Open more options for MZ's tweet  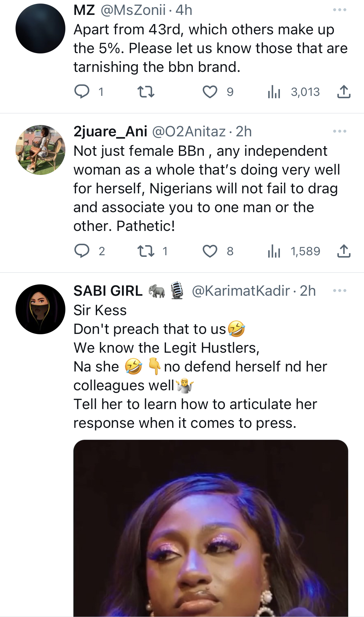[x=340, y=10]
